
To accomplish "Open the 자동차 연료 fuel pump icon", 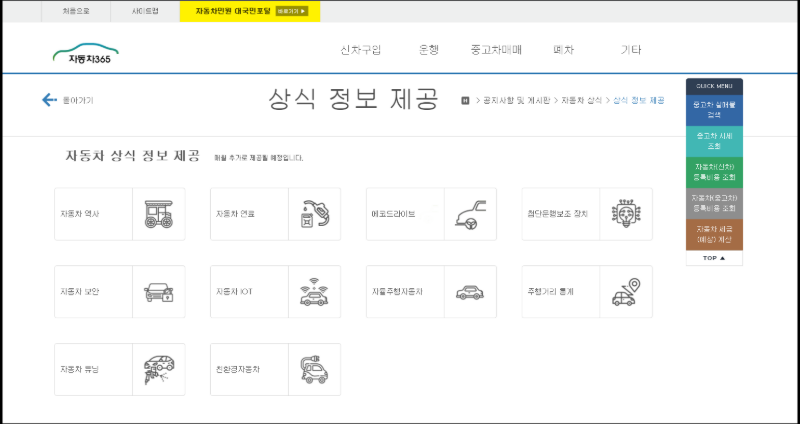I will click(x=314, y=214).
